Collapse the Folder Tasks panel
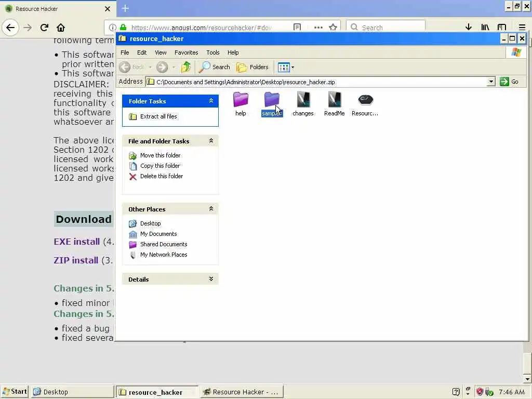This screenshot has height=399, width=532. [x=211, y=101]
